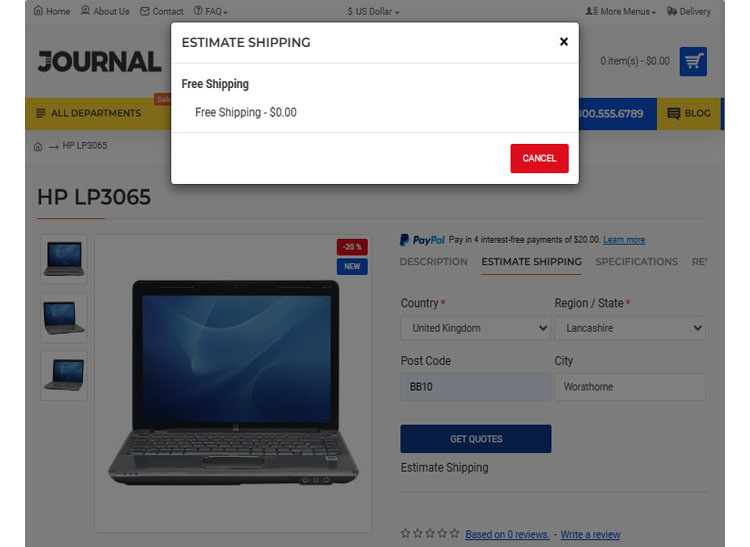Open the About Us page

coord(105,11)
